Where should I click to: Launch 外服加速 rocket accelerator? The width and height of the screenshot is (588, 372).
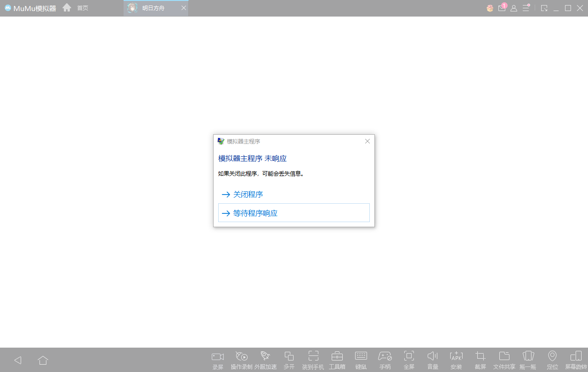coord(266,360)
